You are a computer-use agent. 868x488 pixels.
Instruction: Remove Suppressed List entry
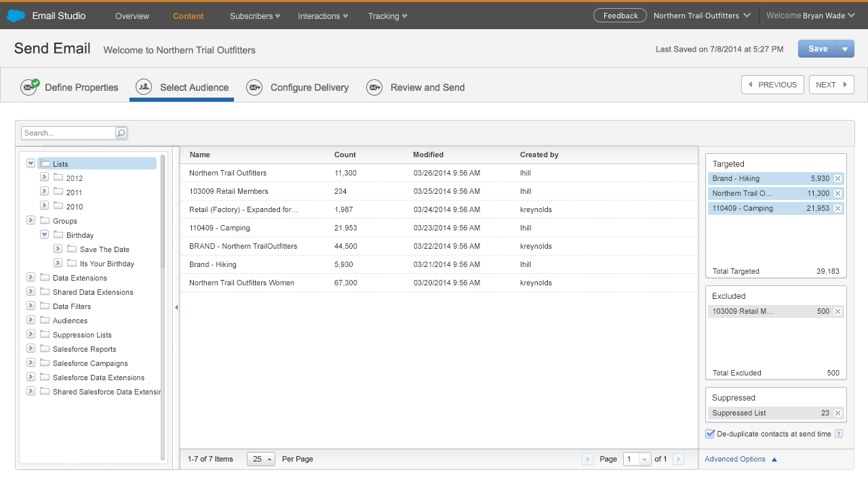tap(837, 413)
